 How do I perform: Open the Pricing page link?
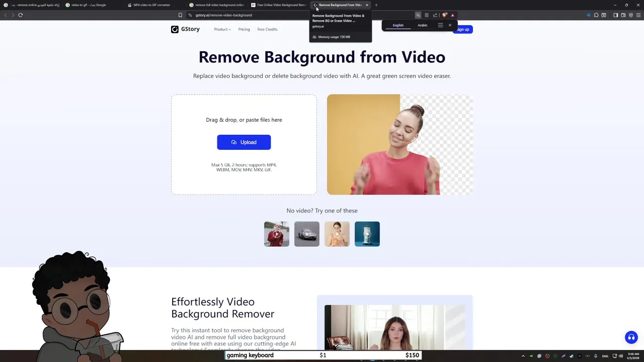(244, 29)
